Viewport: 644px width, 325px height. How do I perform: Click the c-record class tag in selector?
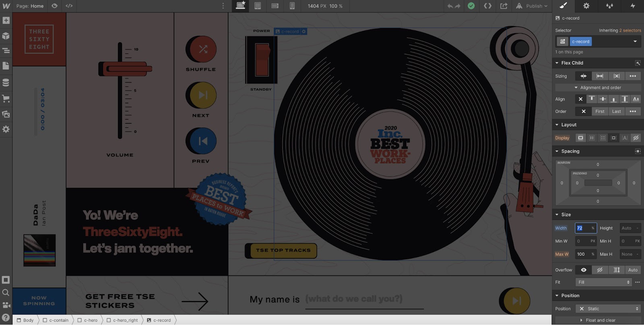[x=580, y=41]
